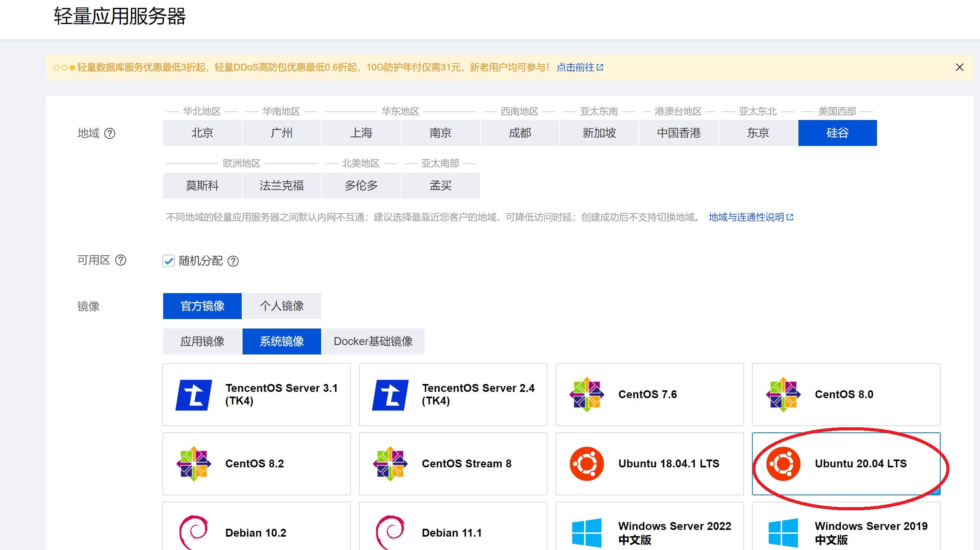Image resolution: width=980 pixels, height=550 pixels.
Task: Select the 东京 region
Action: pyautogui.click(x=758, y=133)
